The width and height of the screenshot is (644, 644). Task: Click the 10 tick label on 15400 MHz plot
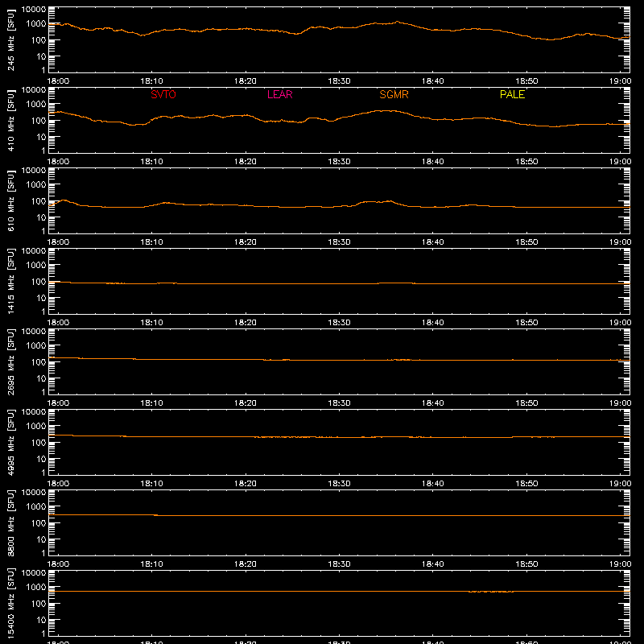[42, 620]
